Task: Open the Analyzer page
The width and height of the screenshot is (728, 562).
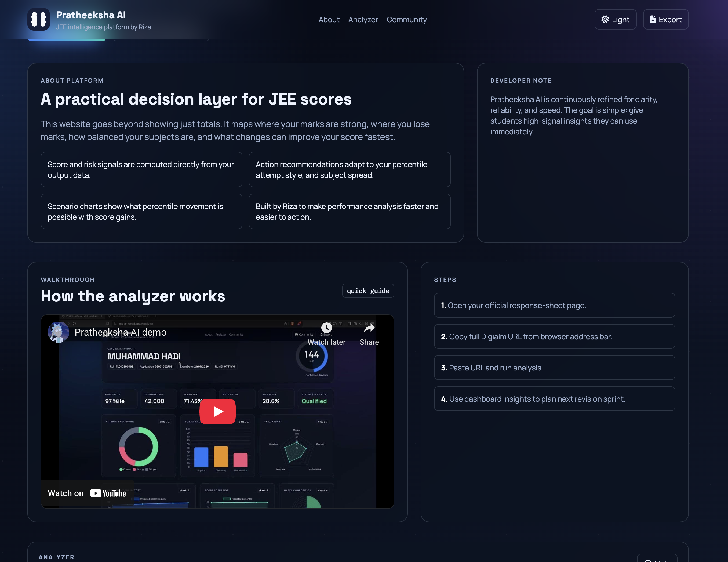Action: click(x=363, y=20)
